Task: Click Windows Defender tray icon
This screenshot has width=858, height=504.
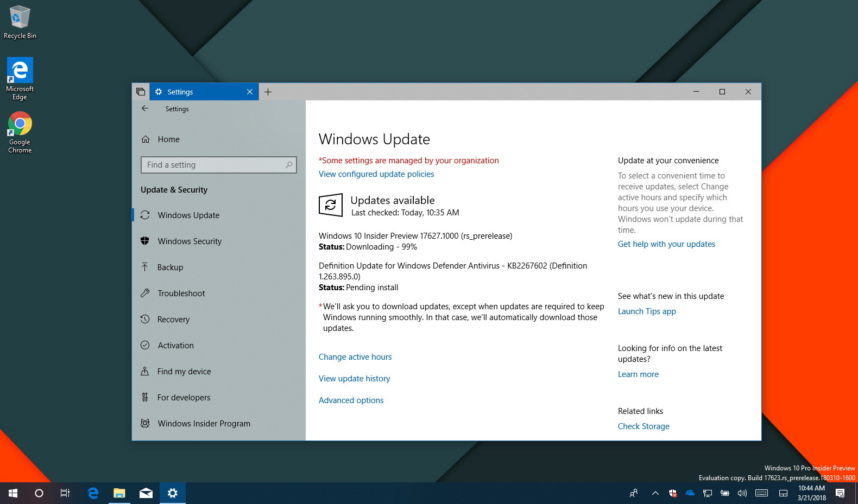Action: click(x=673, y=493)
